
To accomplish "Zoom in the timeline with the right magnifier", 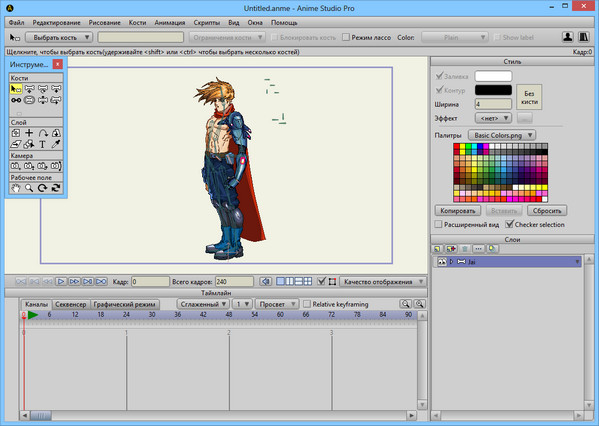I will 420,304.
